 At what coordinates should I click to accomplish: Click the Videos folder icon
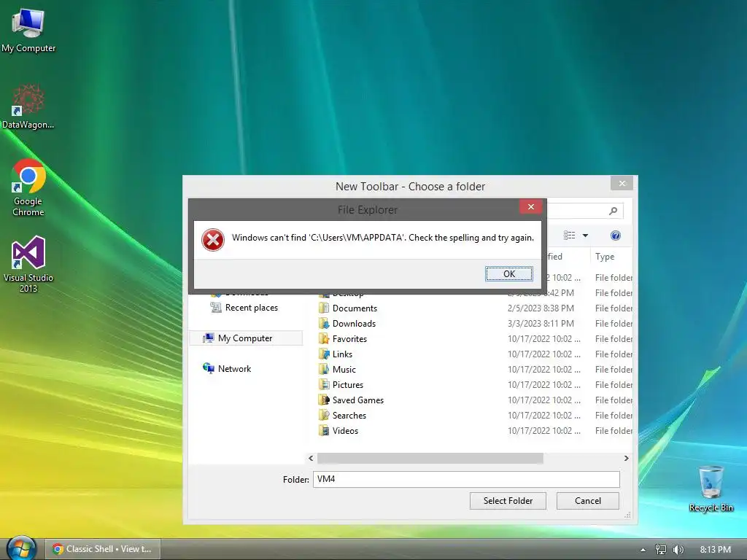[324, 430]
